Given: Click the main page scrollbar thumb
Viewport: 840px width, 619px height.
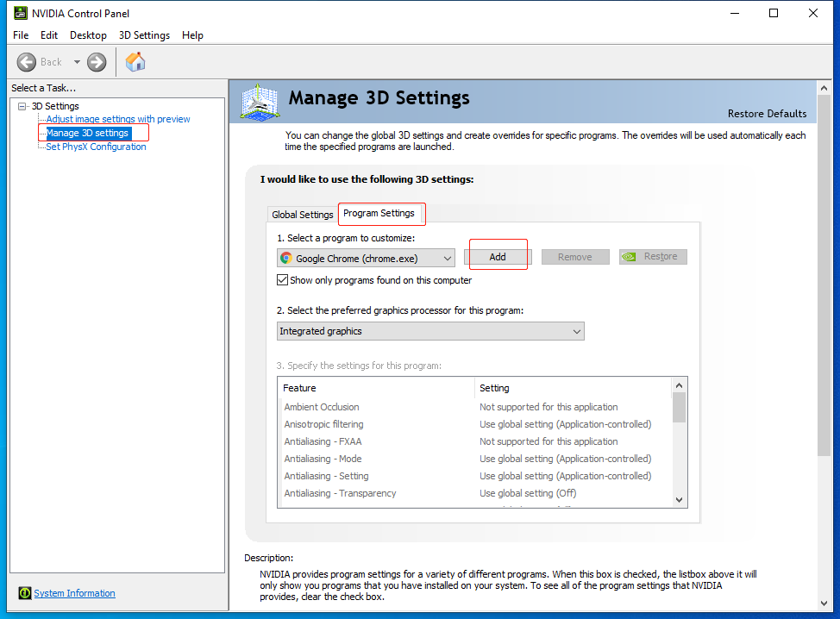Looking at the screenshot, I should click(x=824, y=276).
